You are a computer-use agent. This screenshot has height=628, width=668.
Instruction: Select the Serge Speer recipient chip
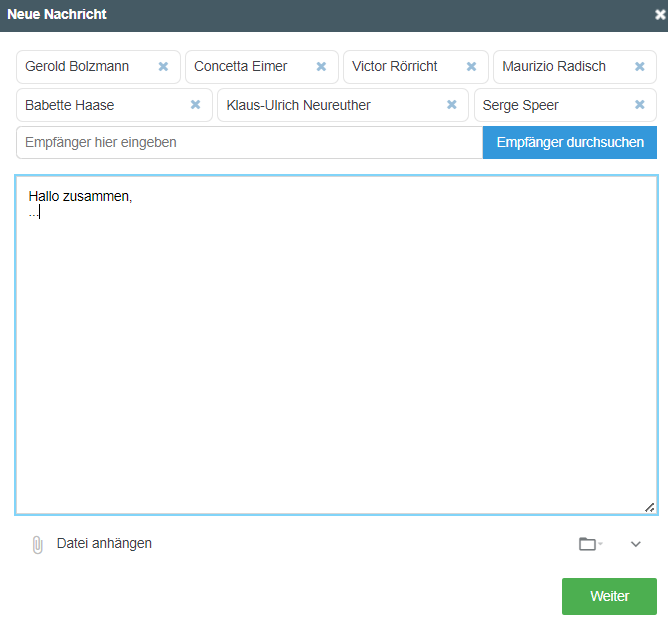pos(565,105)
